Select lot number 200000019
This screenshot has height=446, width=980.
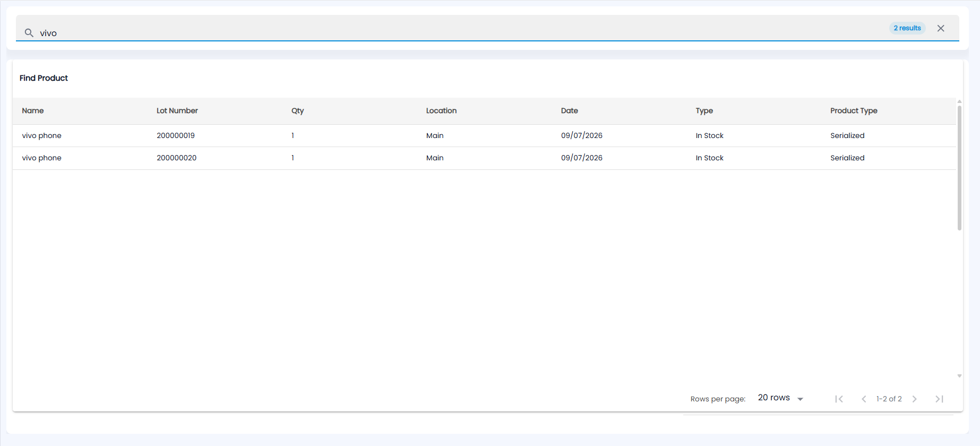(x=176, y=135)
